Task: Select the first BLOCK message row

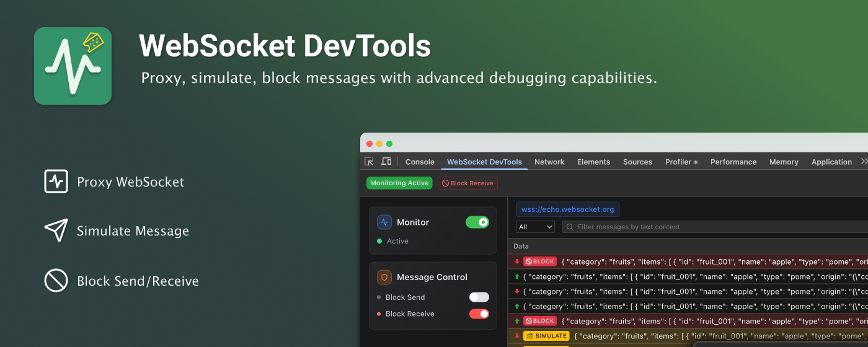Action: [x=688, y=261]
